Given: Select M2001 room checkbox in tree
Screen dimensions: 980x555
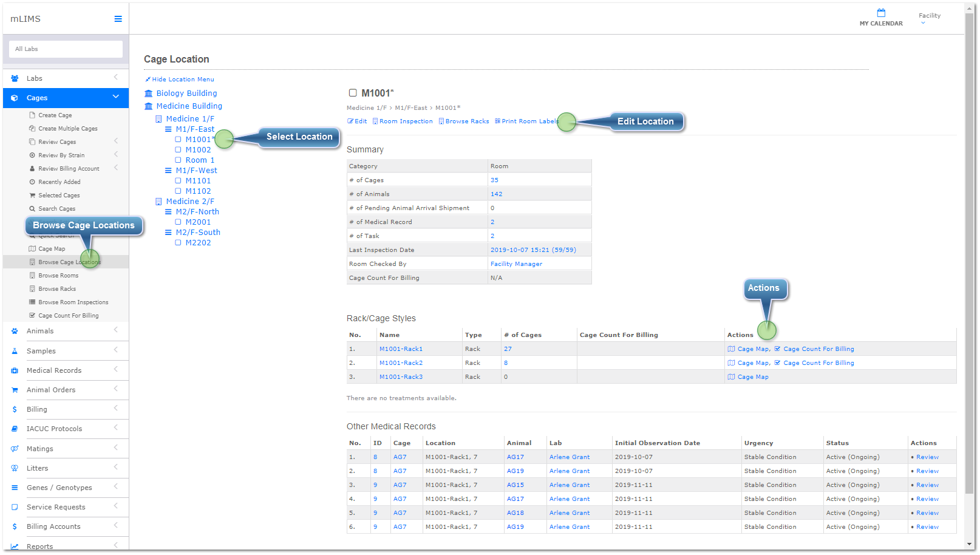Looking at the screenshot, I should 178,222.
